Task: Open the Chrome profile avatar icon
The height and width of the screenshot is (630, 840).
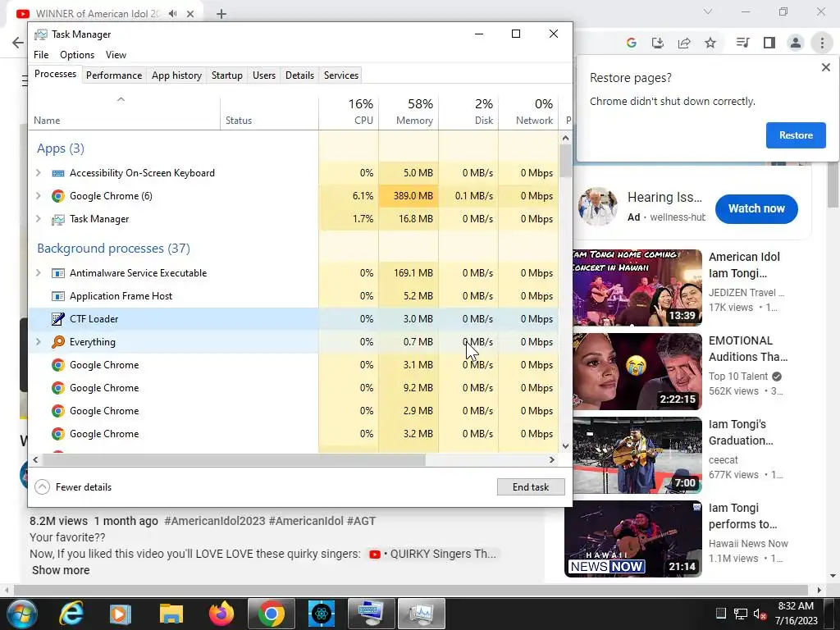Action: [x=796, y=43]
